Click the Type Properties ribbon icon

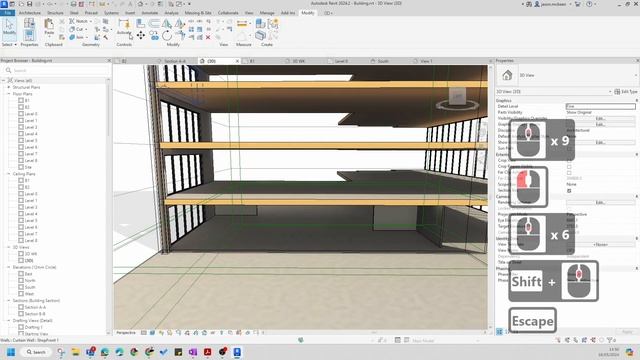[x=29, y=24]
